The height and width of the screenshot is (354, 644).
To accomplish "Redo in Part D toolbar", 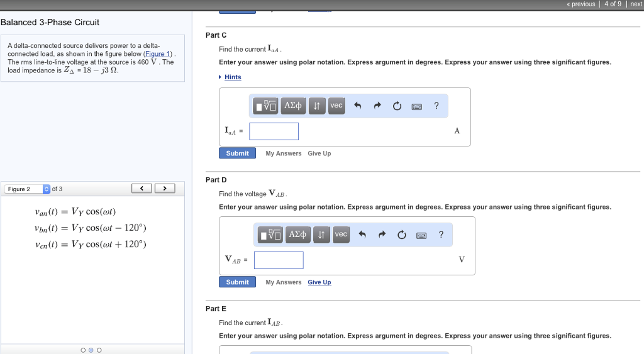I will (x=382, y=235).
